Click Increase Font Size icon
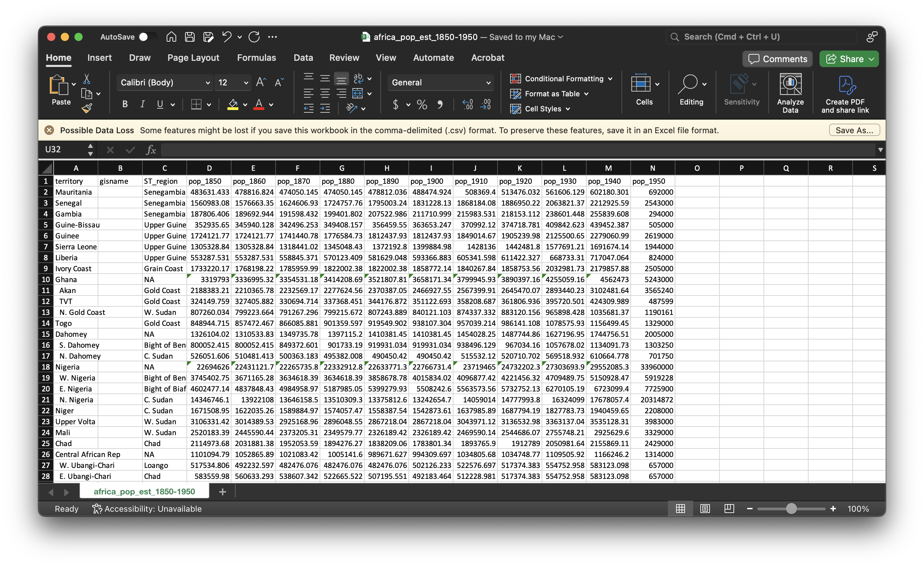Screen dimensions: 924x567 (261, 83)
